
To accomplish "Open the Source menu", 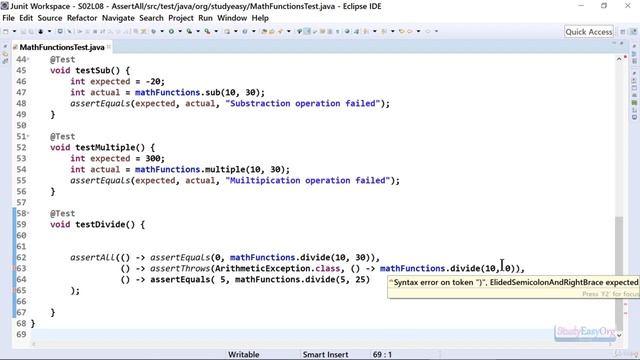I will click(50, 18).
